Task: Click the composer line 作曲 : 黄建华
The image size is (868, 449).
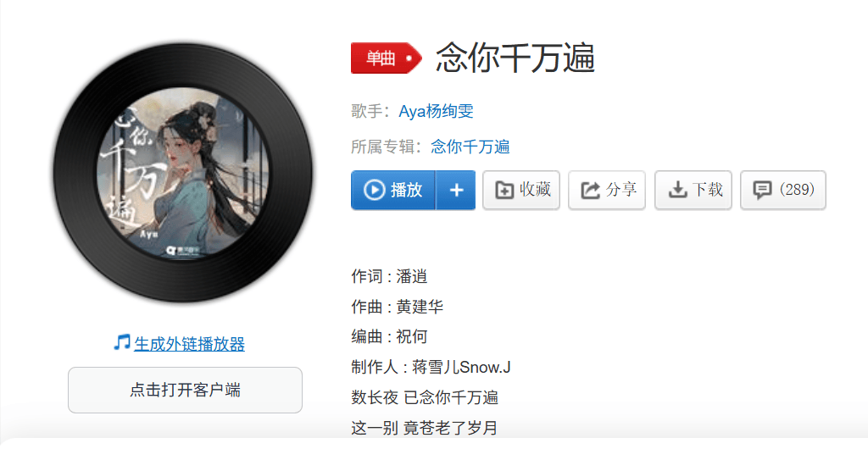Action: 397,307
